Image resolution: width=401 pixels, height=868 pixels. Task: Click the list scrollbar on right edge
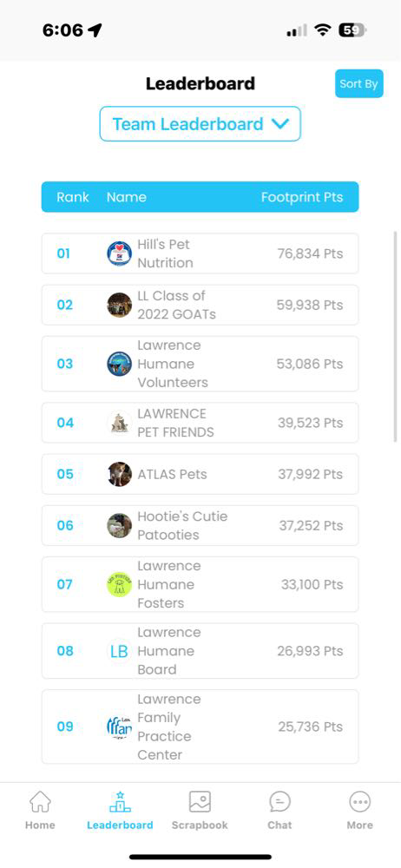click(x=395, y=337)
